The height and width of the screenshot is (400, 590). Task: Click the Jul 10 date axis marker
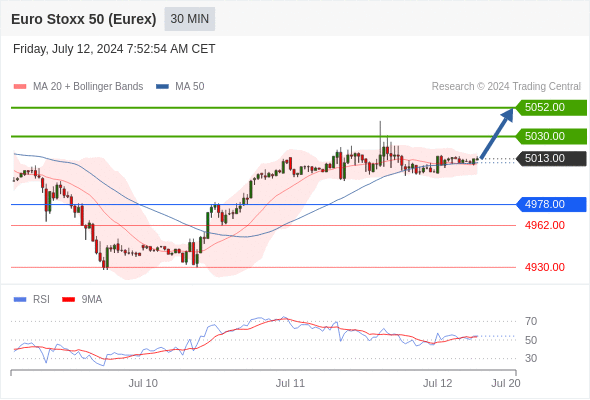coord(143,383)
